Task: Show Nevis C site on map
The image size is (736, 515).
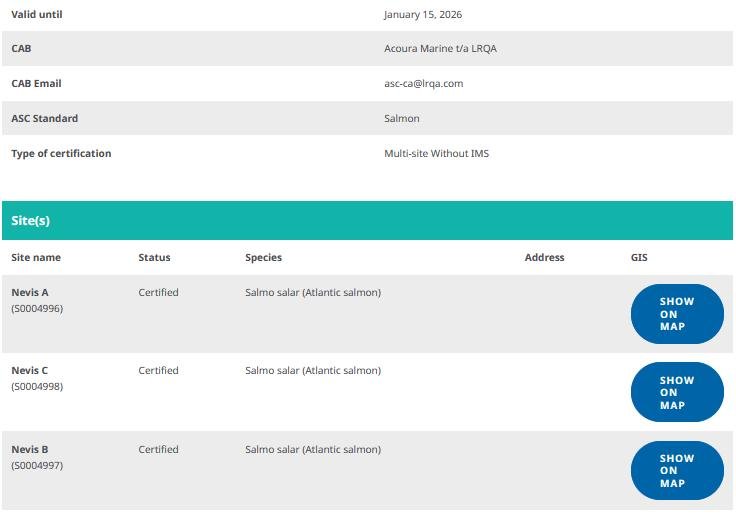Action: (x=677, y=392)
